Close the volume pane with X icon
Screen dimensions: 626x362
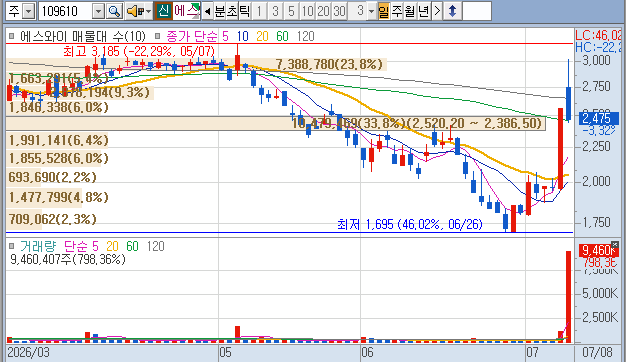[x=615, y=244]
